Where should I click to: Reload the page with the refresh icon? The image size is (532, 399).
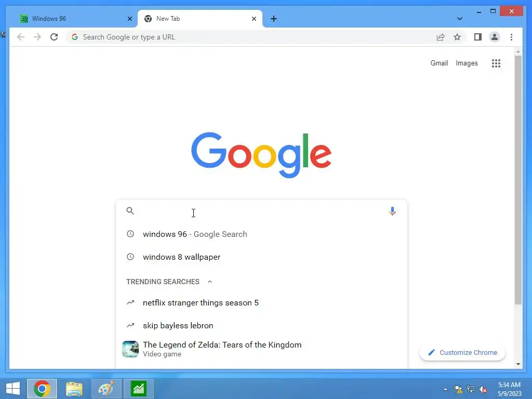[54, 37]
